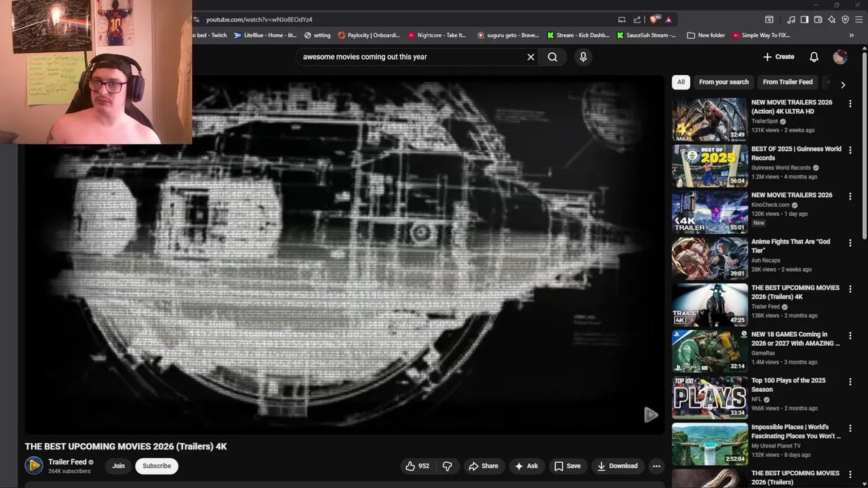Open Impossible Places waterfall thumbnail
The height and width of the screenshot is (488, 868).
710,444
